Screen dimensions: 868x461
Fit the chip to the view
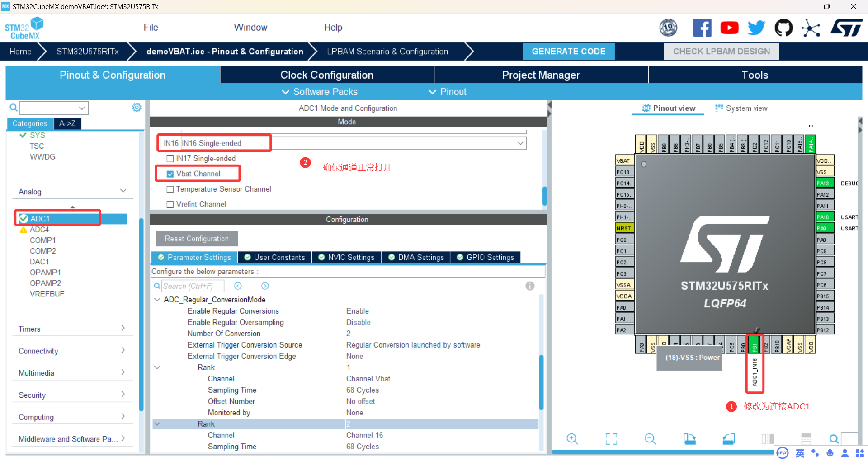[x=611, y=439]
